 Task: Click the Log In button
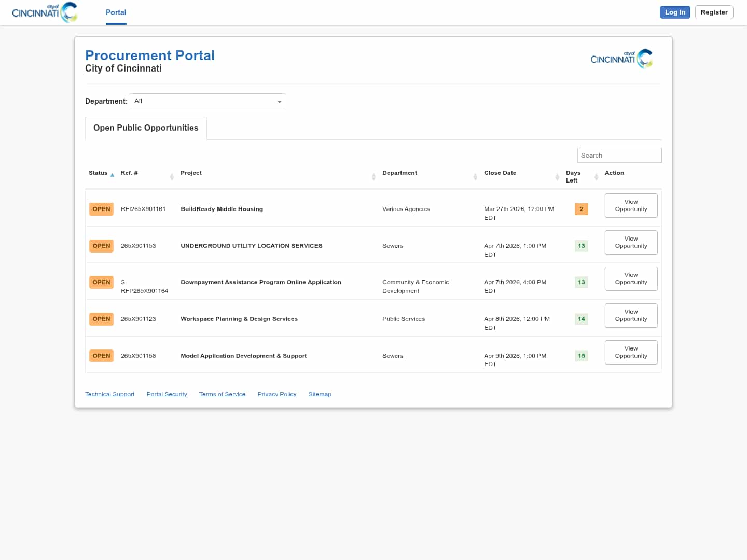(x=675, y=12)
